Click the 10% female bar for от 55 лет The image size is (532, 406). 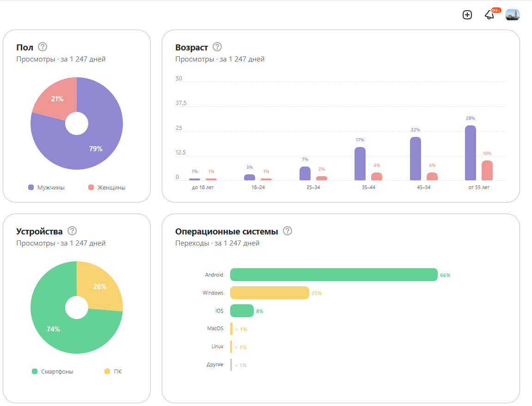tap(487, 171)
